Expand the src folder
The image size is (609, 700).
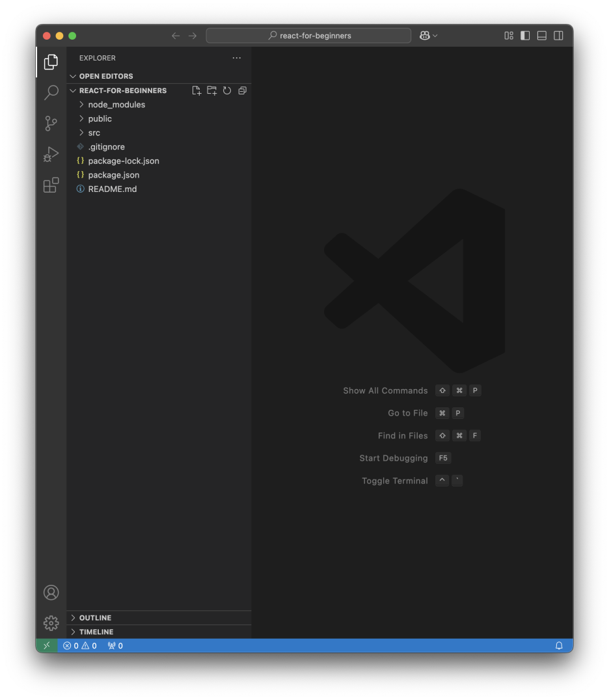pyautogui.click(x=159, y=133)
